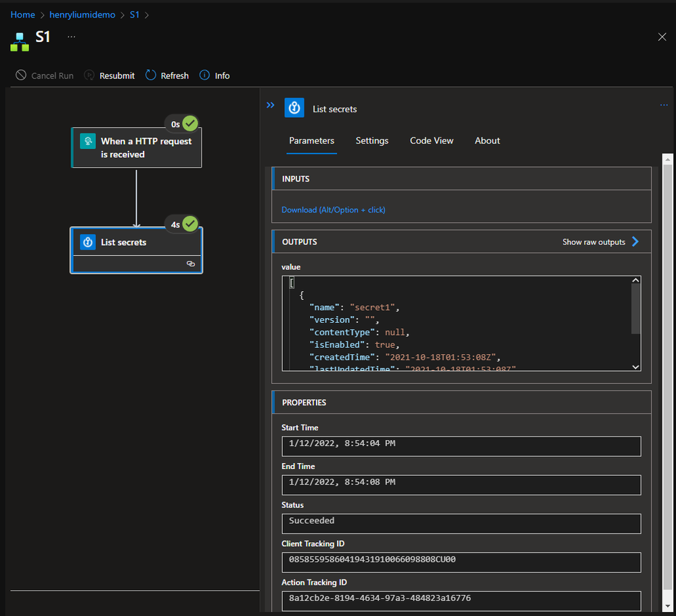Go to Home in the breadcrumb
Screen dimensions: 676x616
[22, 15]
